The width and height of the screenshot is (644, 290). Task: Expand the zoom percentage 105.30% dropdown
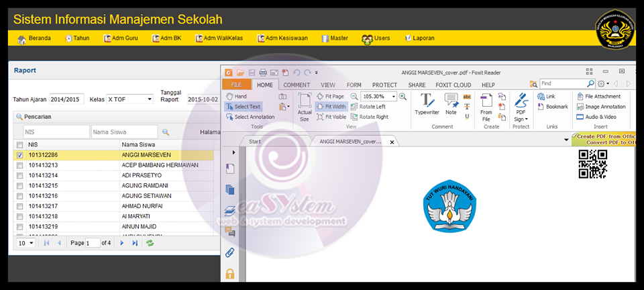394,97
